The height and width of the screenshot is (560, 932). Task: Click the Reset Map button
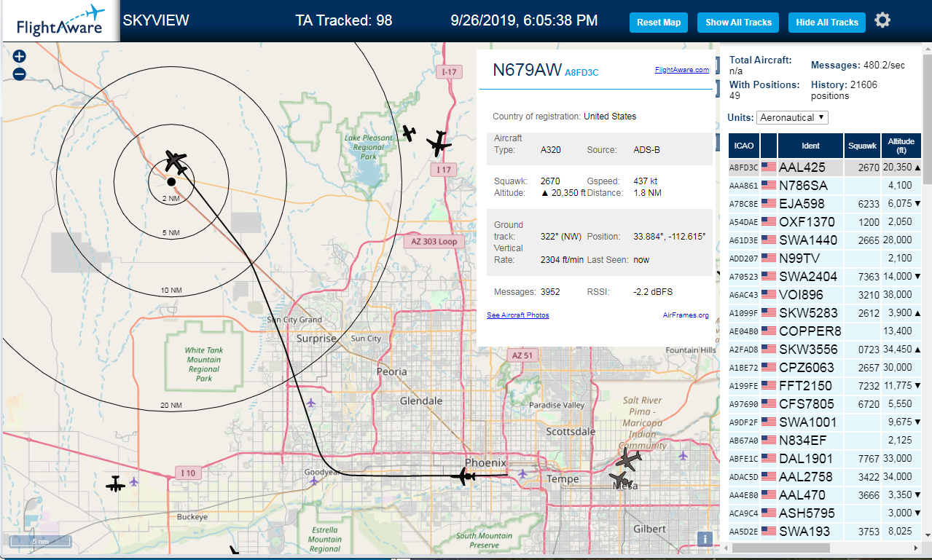659,23
